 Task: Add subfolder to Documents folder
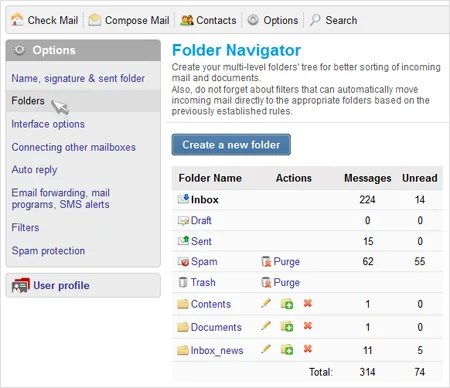point(287,326)
